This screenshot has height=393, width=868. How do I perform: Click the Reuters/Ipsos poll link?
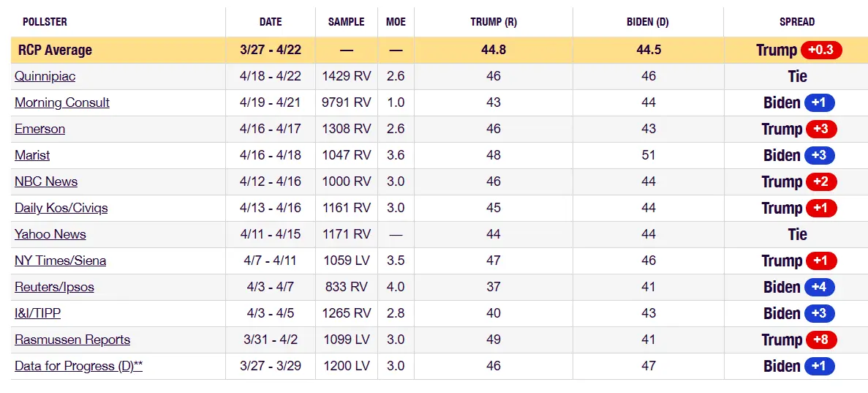pyautogui.click(x=54, y=287)
